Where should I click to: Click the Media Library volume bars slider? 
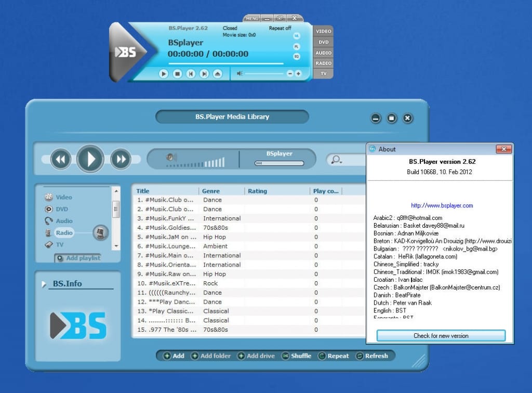(195, 162)
